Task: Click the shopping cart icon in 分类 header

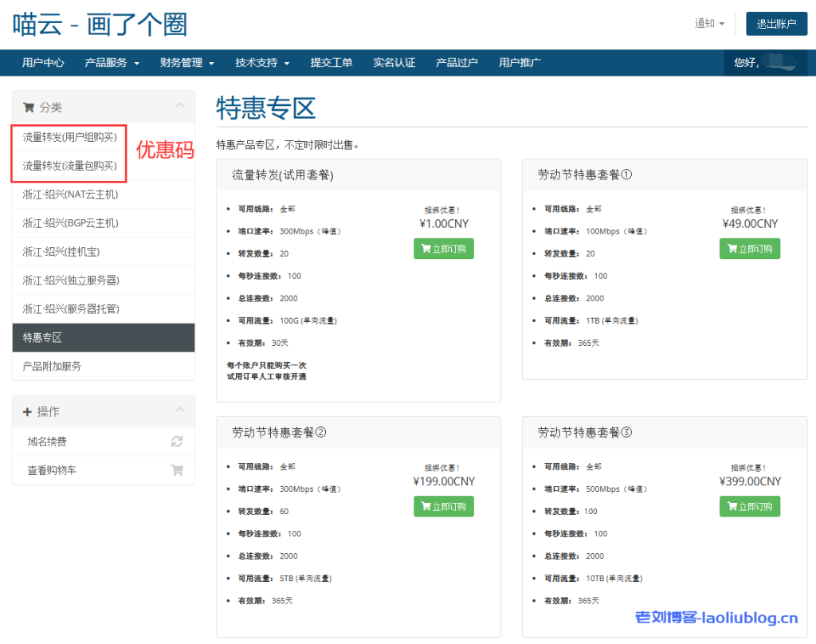Action: click(29, 108)
